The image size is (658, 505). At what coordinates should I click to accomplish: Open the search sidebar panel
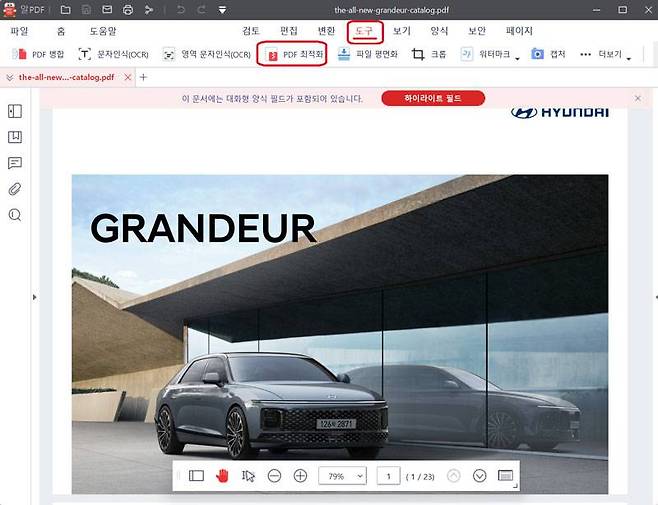pos(15,215)
